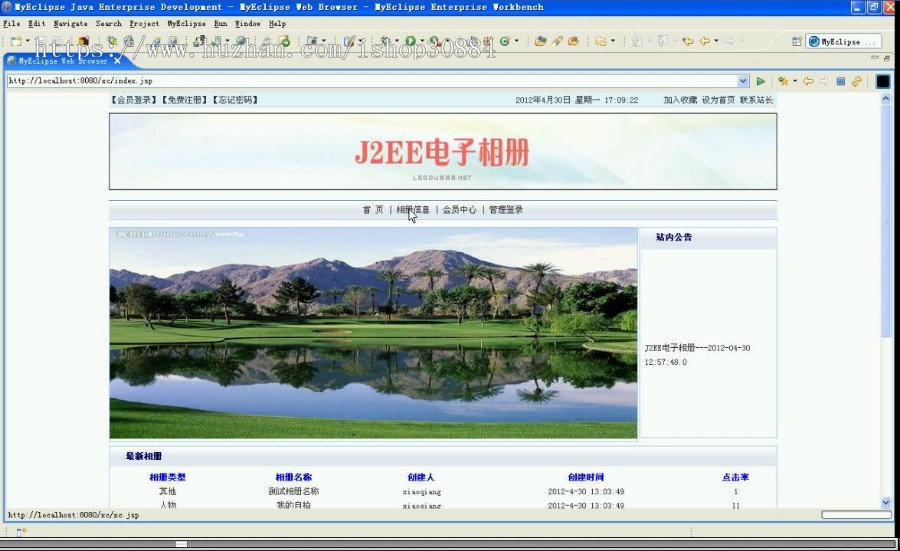Click the URL address field
The height and width of the screenshot is (551, 900).
(372, 81)
